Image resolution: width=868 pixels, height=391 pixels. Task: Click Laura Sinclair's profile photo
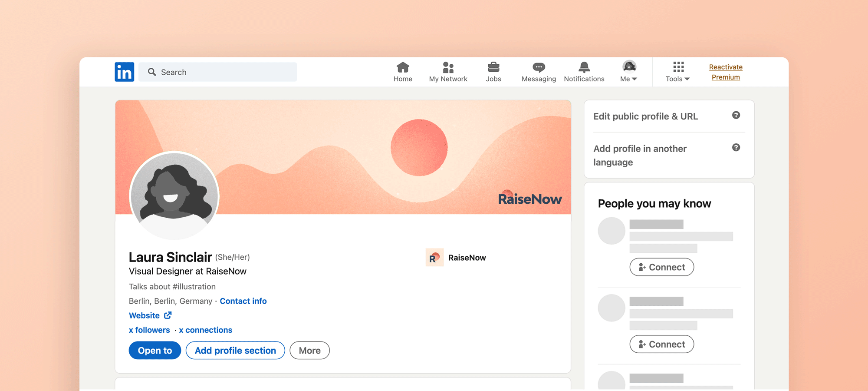click(x=174, y=195)
